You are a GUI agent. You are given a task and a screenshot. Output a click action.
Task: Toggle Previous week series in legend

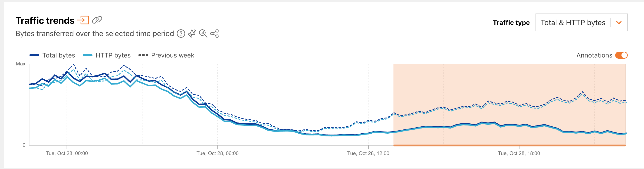tap(172, 55)
